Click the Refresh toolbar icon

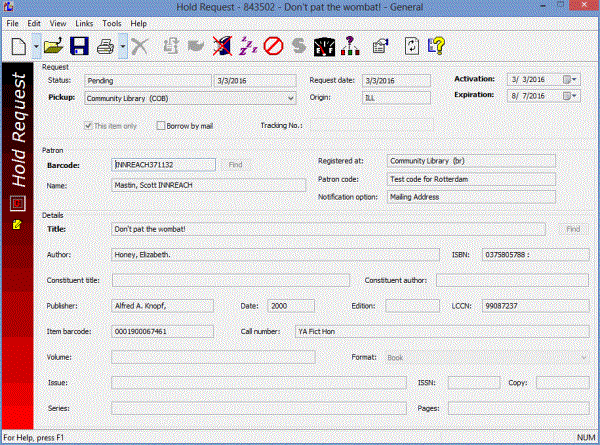(x=411, y=46)
